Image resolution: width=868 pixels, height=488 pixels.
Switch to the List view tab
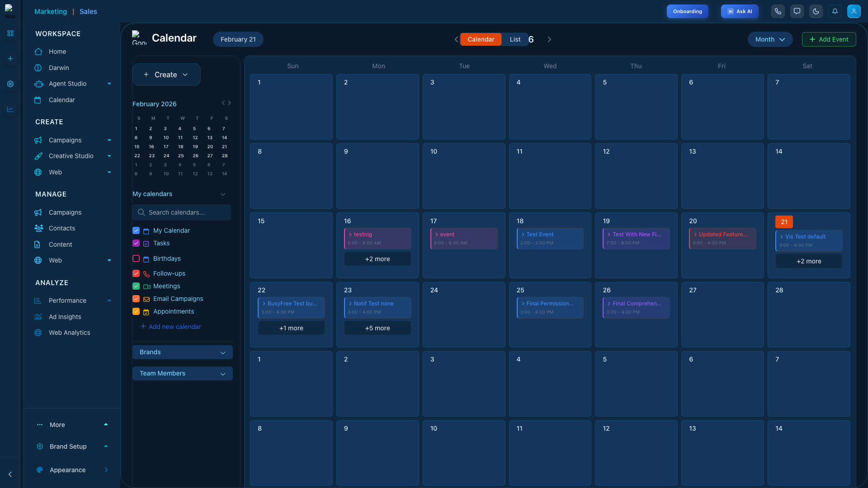point(515,39)
